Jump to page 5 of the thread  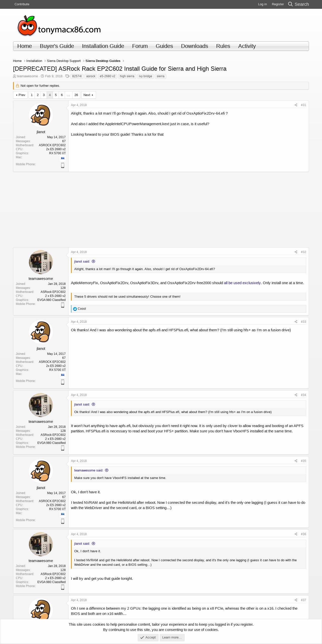point(56,95)
